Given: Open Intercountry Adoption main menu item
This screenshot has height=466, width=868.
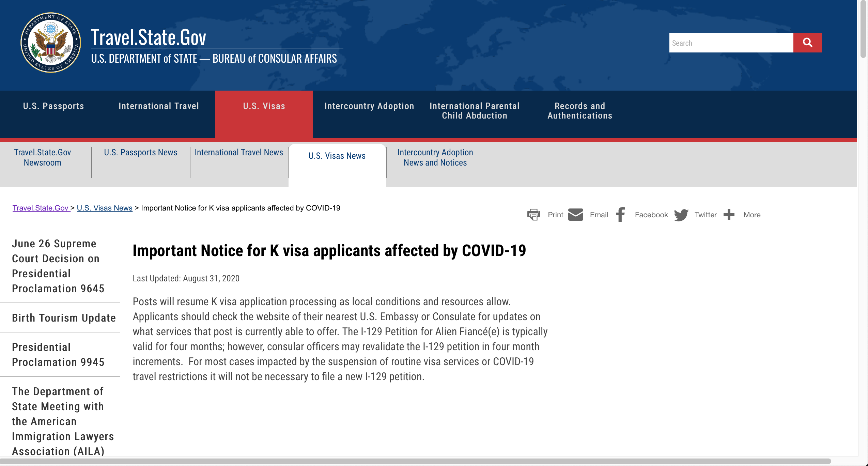Looking at the screenshot, I should 369,106.
